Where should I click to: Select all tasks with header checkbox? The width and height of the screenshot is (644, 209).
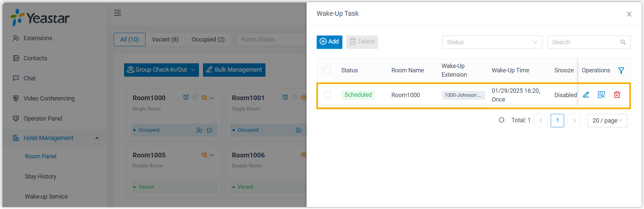[x=327, y=70]
